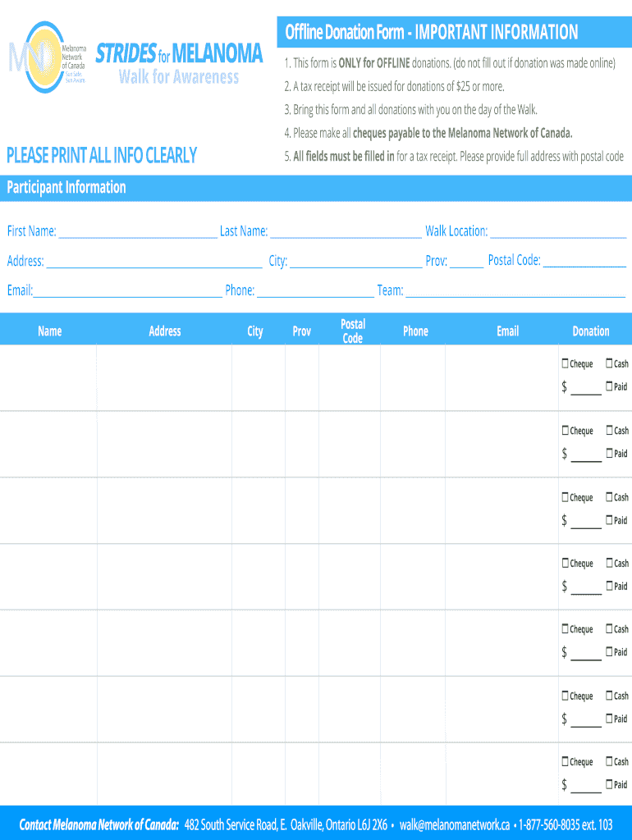Click the dollar amount line in first row
The height and width of the screenshot is (840, 632).
tap(586, 389)
